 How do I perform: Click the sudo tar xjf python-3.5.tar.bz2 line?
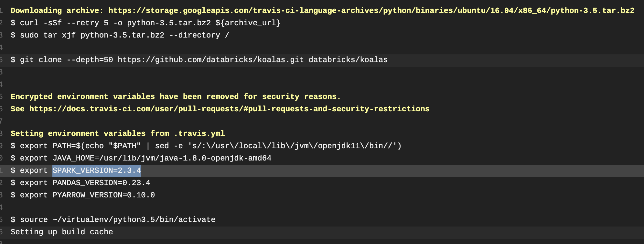coord(120,35)
